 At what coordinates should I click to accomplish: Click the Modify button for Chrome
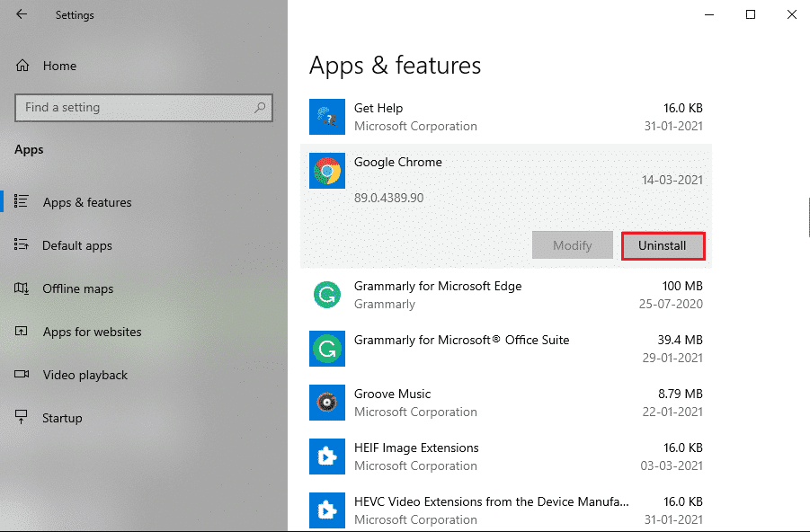pos(572,244)
